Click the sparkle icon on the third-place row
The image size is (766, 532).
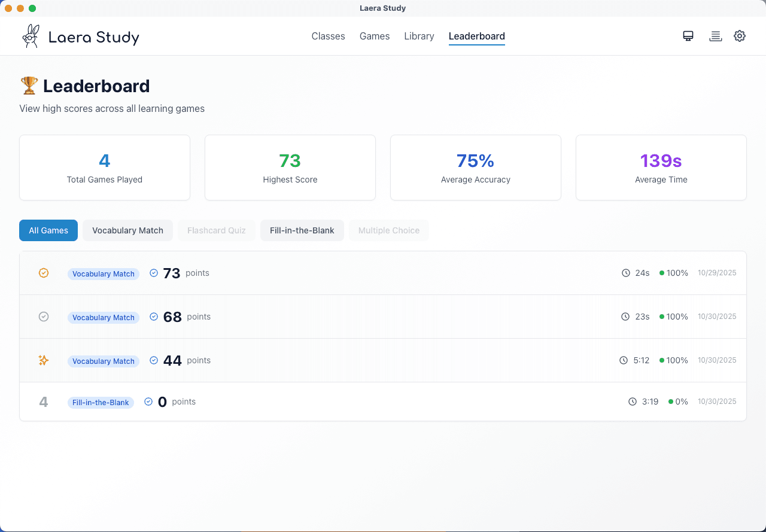click(43, 360)
